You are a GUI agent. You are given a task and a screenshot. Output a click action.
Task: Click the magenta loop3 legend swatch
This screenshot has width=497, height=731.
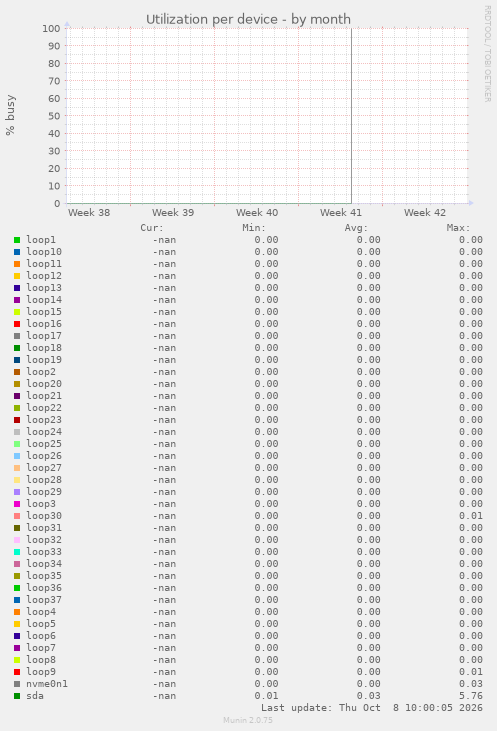coord(17,504)
